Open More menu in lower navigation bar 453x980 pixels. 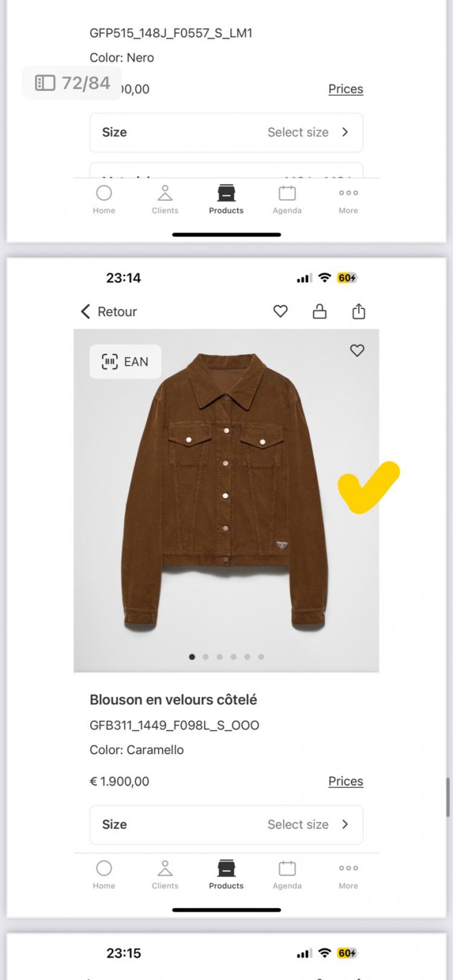coord(348,874)
